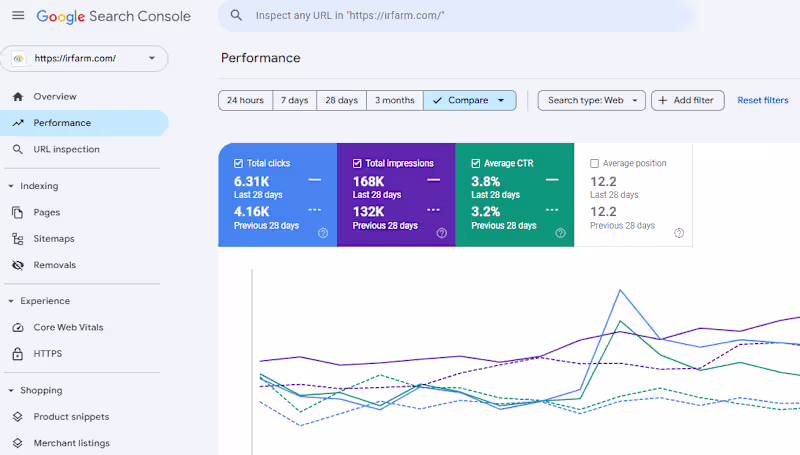Image resolution: width=800 pixels, height=455 pixels.
Task: Click the Core Web Vitals gauge icon
Action: pos(17,327)
